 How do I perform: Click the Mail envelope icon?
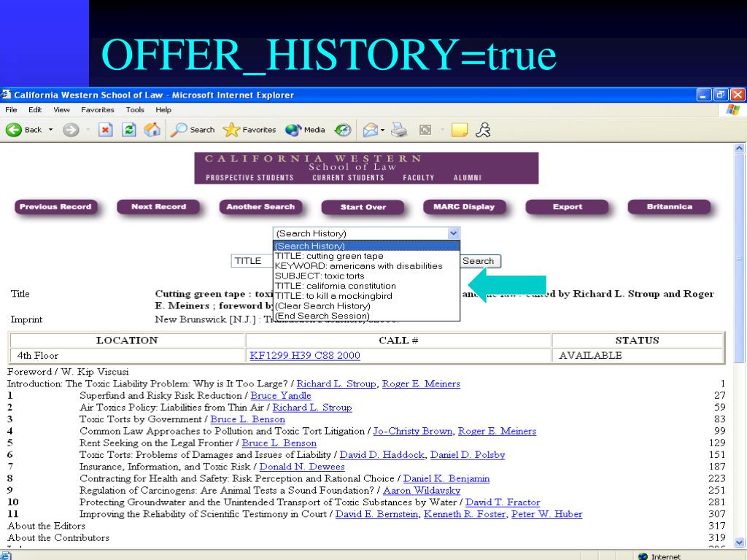370,130
